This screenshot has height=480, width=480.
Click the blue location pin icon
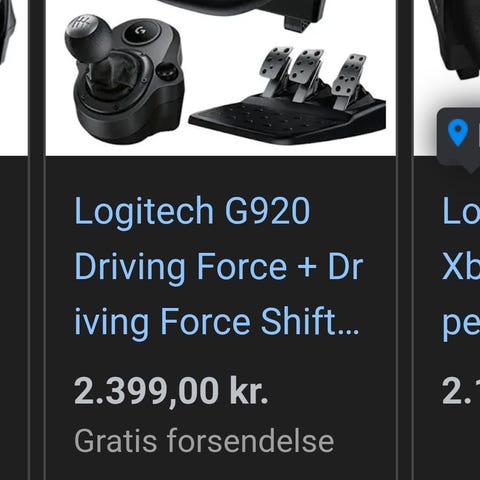(458, 133)
